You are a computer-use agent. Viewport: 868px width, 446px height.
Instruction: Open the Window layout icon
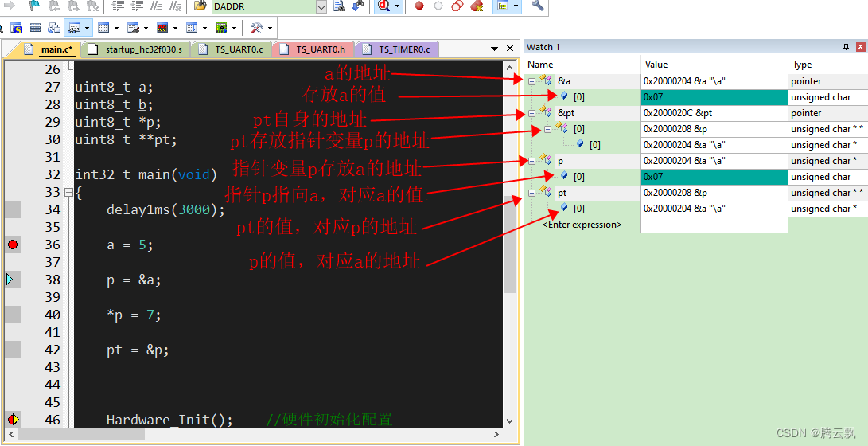[x=503, y=6]
